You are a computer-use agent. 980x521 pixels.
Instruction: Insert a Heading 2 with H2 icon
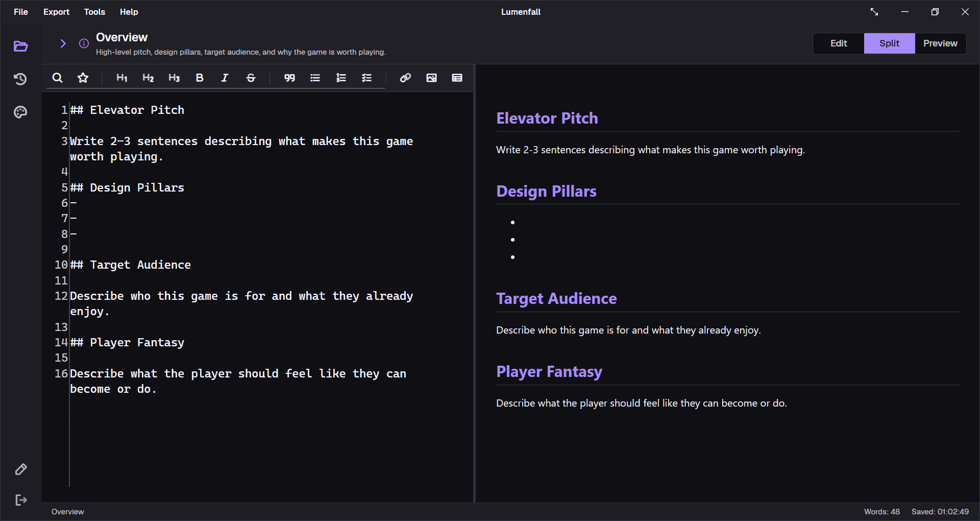pyautogui.click(x=148, y=78)
